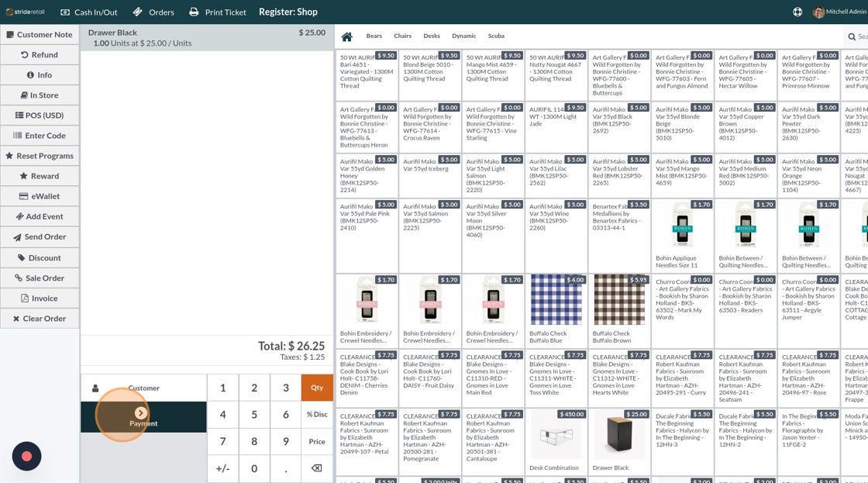The image size is (868, 483).
Task: Add Churro Coordinates Mark My Words product
Action: click(682, 310)
